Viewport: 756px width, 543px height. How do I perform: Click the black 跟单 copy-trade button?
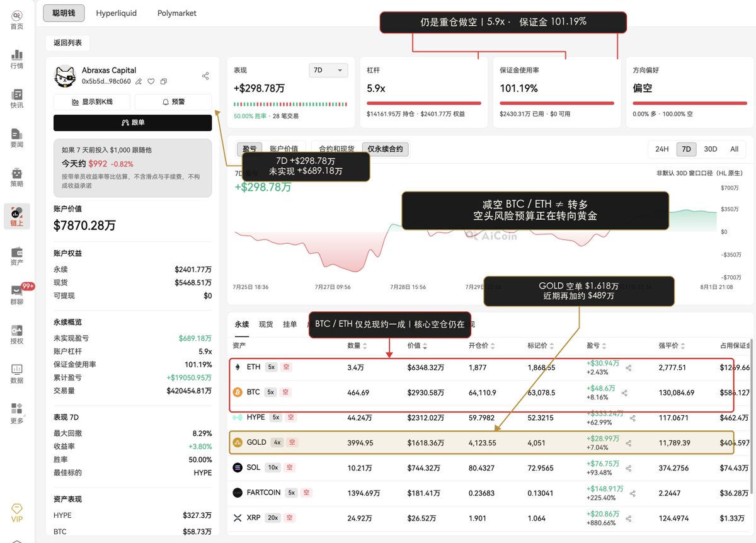pyautogui.click(x=132, y=123)
